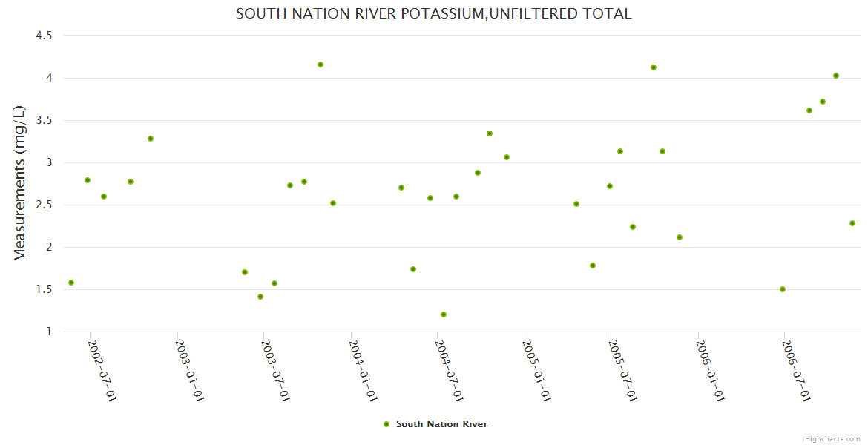Click the chart title South Nation River Potassium
Viewport: 868px width, 445px height.
pyautogui.click(x=433, y=13)
